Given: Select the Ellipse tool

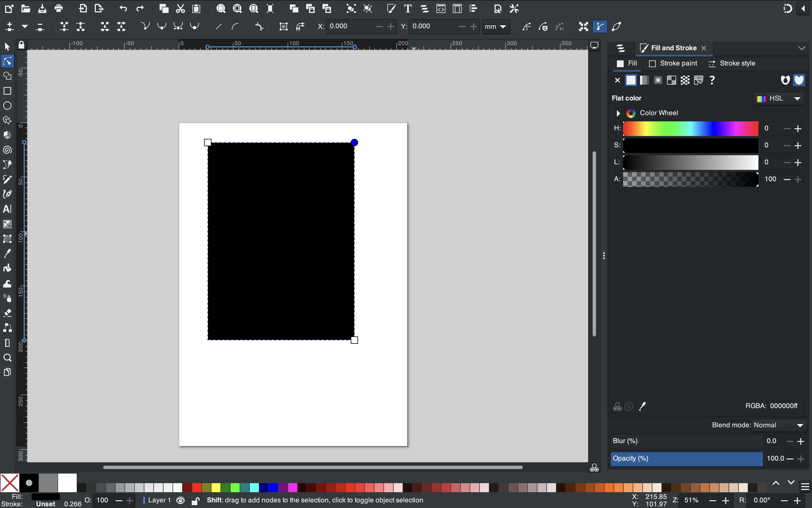Looking at the screenshot, I should 7,106.
